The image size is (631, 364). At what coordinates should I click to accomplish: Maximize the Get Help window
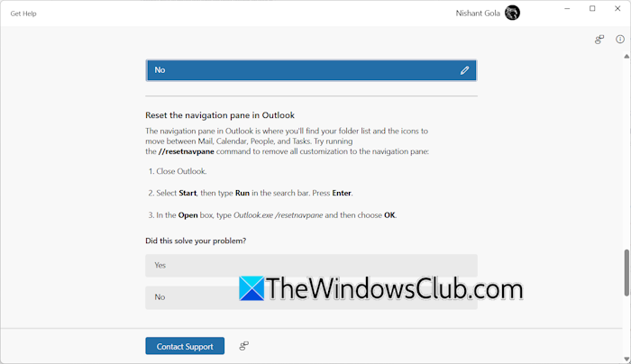tap(592, 8)
